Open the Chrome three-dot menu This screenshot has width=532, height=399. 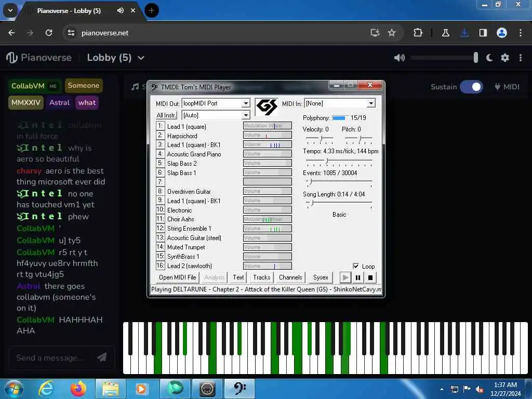(x=521, y=33)
